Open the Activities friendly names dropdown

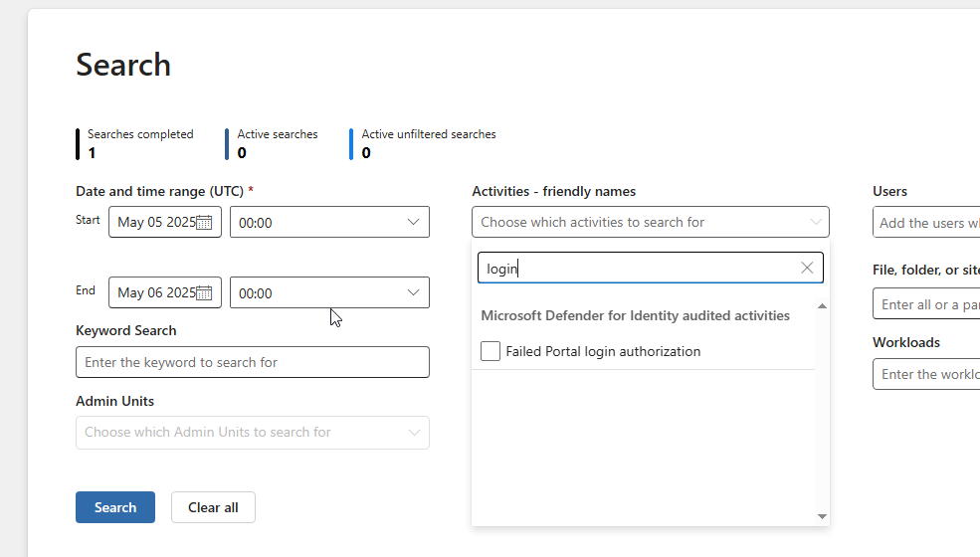tap(651, 222)
